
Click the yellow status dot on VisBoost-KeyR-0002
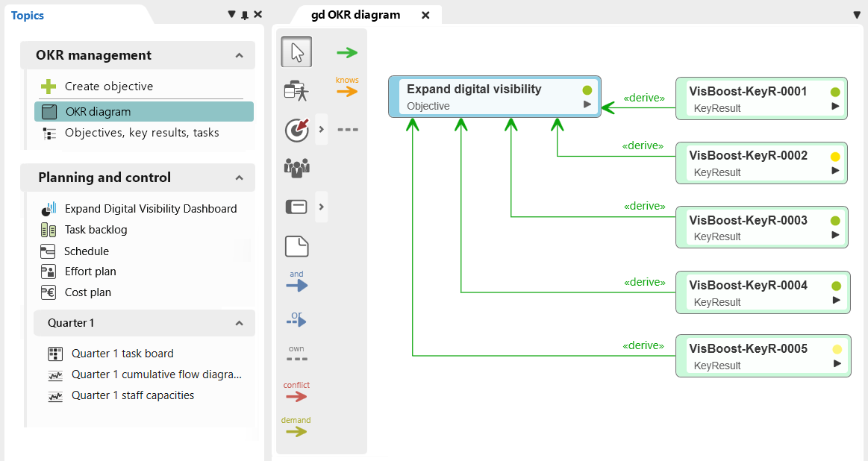(835, 157)
